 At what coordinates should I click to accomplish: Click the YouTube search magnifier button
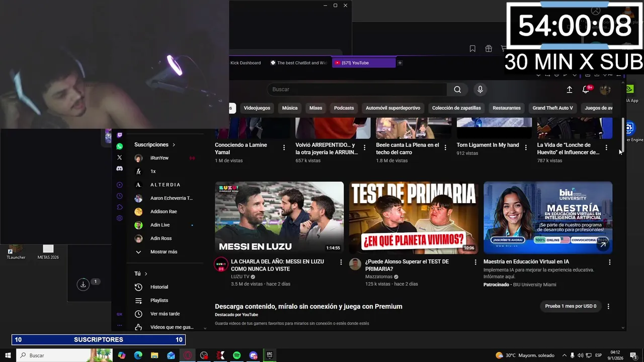457,89
